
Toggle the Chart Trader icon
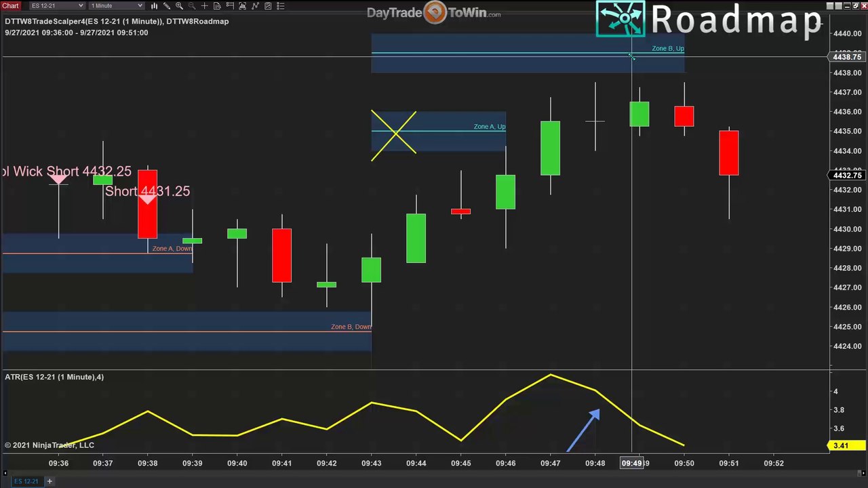point(230,5)
